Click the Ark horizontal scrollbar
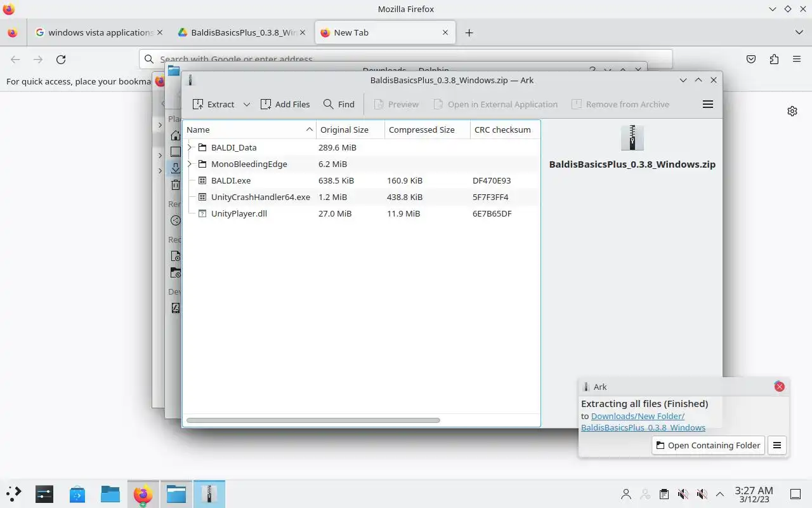The image size is (812, 508). (313, 420)
